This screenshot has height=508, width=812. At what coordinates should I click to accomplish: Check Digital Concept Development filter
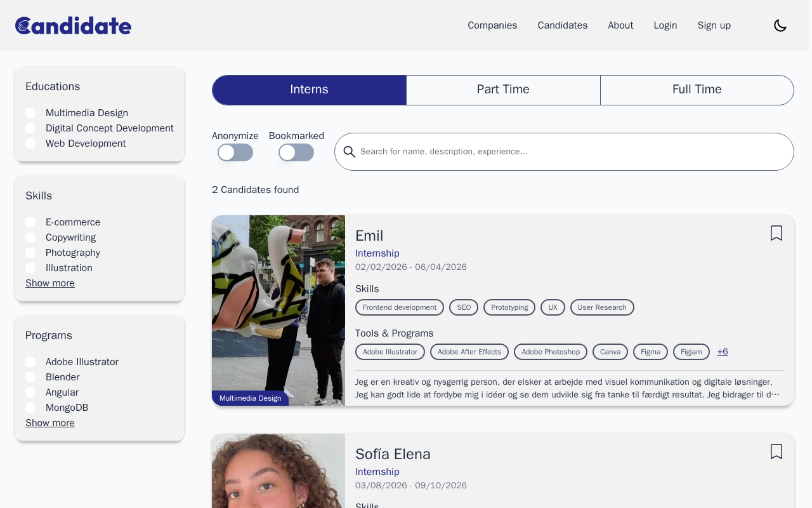30,128
